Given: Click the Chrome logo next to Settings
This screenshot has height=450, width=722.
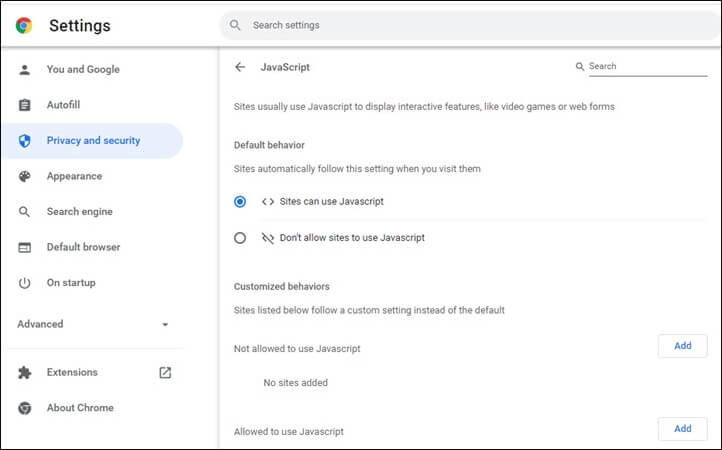Looking at the screenshot, I should pos(24,25).
